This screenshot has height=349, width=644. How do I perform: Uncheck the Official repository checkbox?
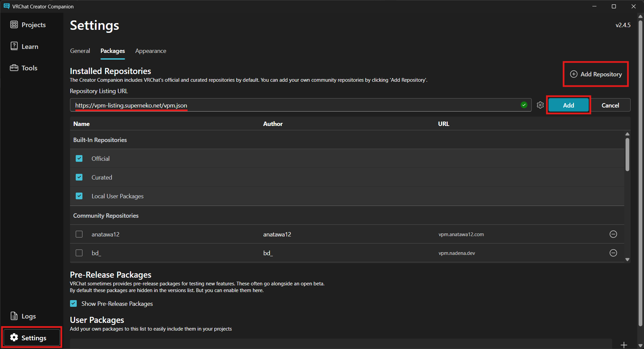[x=79, y=158]
